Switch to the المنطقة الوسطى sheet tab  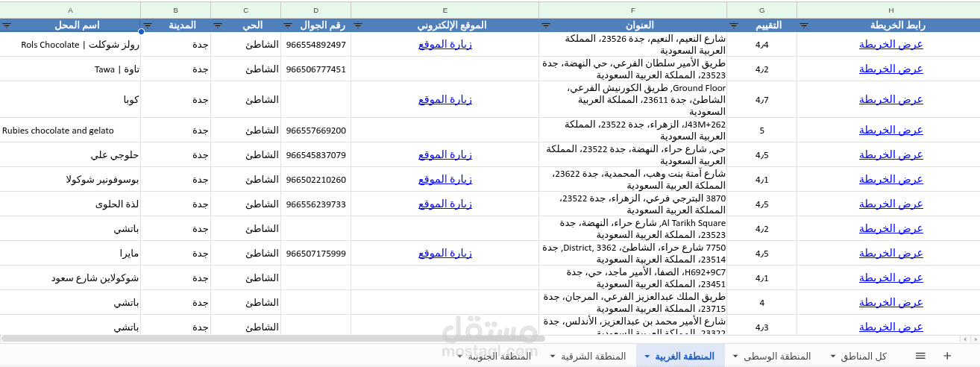tap(778, 356)
